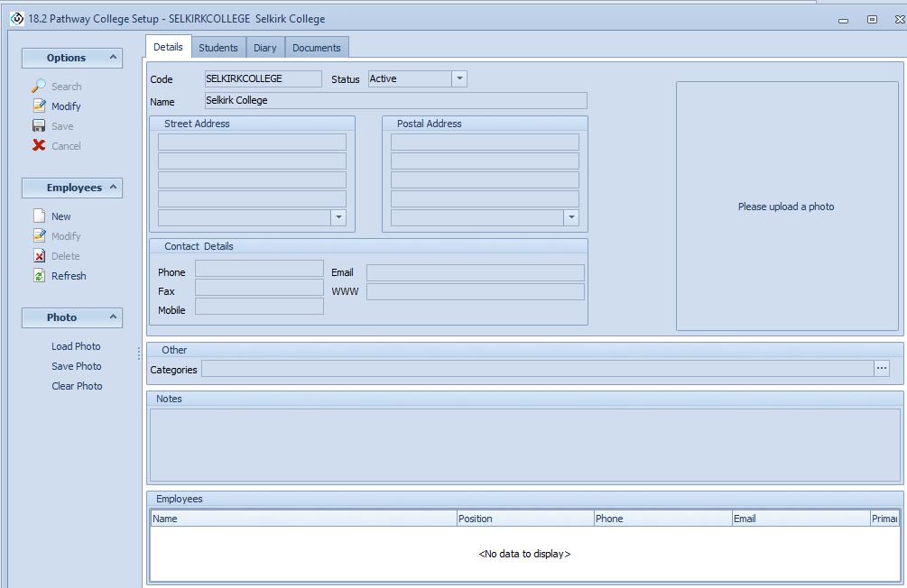This screenshot has height=588, width=907.
Task: Collapse the Employees sidebar section
Action: point(114,188)
